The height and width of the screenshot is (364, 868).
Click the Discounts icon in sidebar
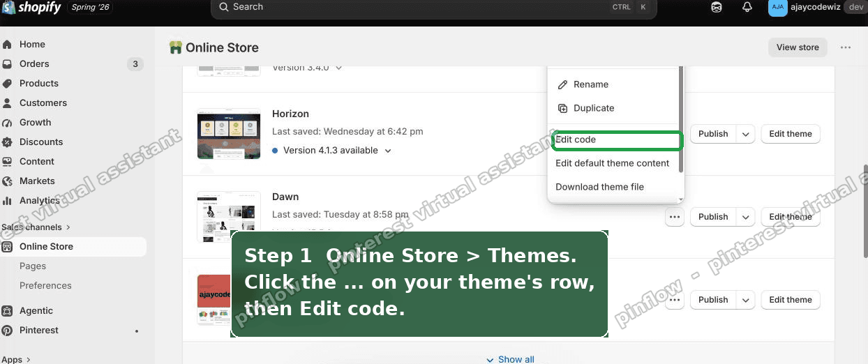[8, 142]
